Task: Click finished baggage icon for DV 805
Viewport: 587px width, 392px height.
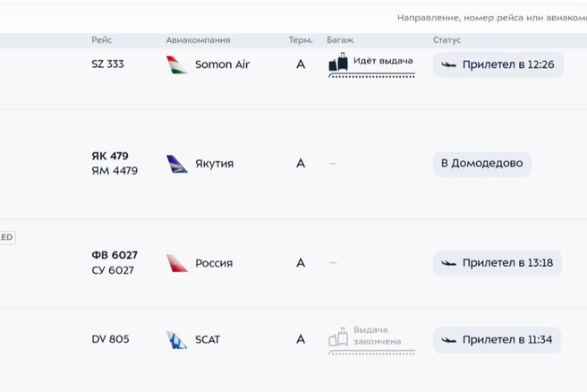Action: pos(338,337)
